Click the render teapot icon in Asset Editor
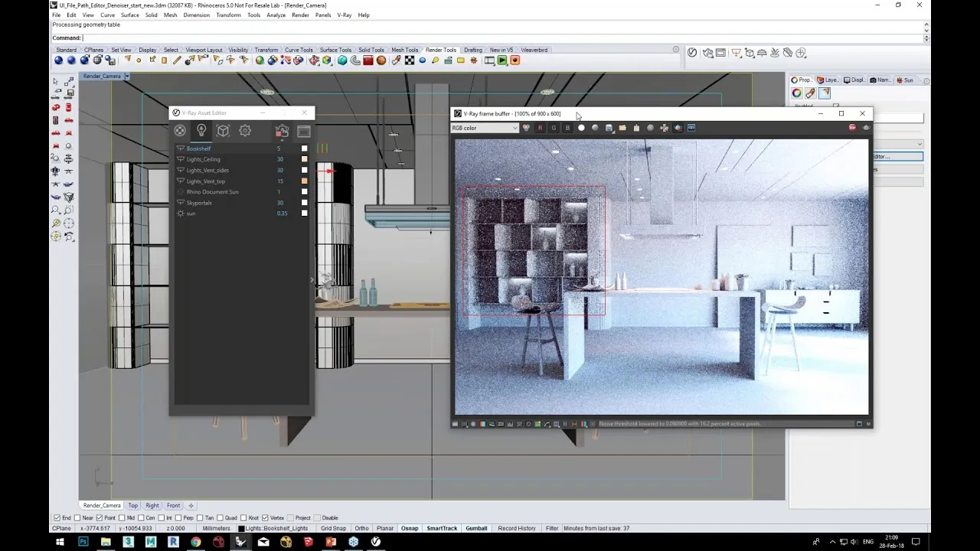 [x=282, y=131]
